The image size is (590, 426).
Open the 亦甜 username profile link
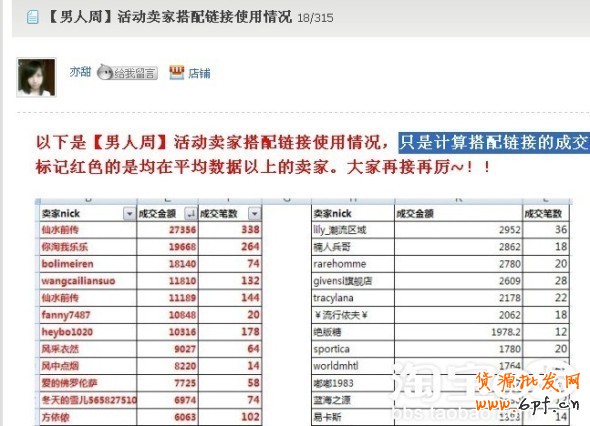coord(81,72)
